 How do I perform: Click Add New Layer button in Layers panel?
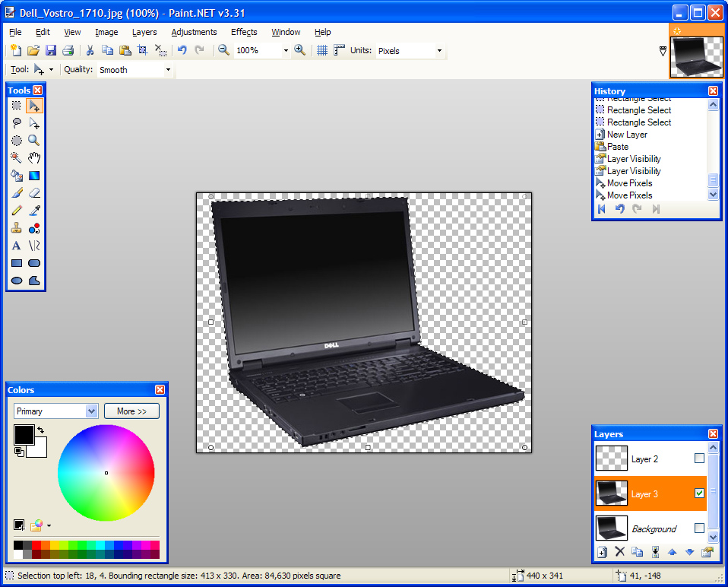(x=602, y=552)
